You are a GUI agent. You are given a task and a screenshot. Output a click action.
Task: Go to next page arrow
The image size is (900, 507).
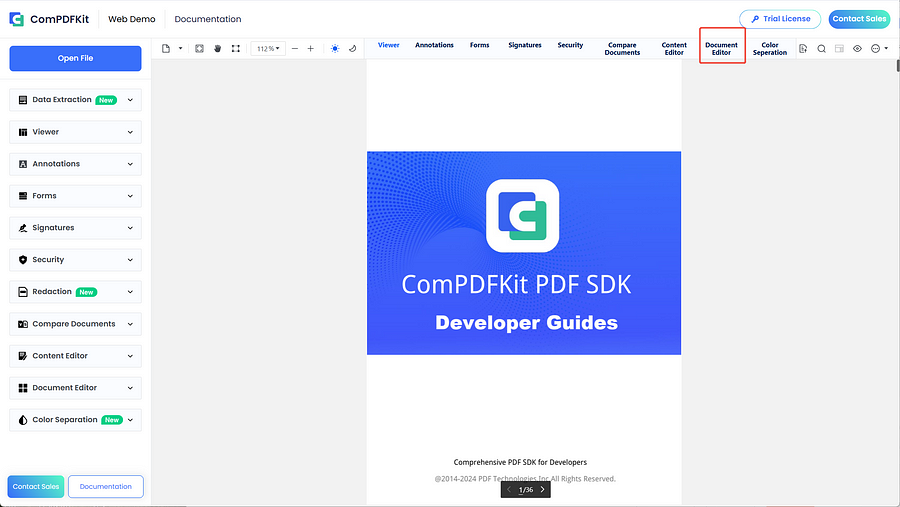[x=542, y=489]
